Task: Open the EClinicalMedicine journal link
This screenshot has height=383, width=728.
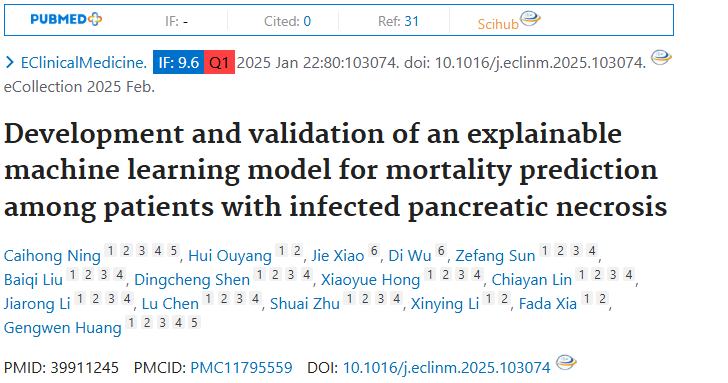Action: [84, 62]
